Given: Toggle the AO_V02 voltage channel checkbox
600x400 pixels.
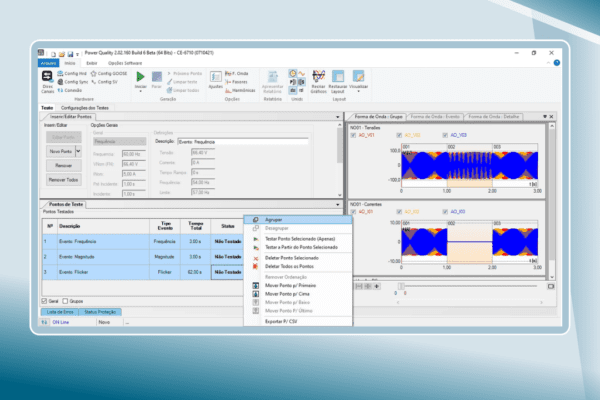Looking at the screenshot, I should [x=399, y=135].
